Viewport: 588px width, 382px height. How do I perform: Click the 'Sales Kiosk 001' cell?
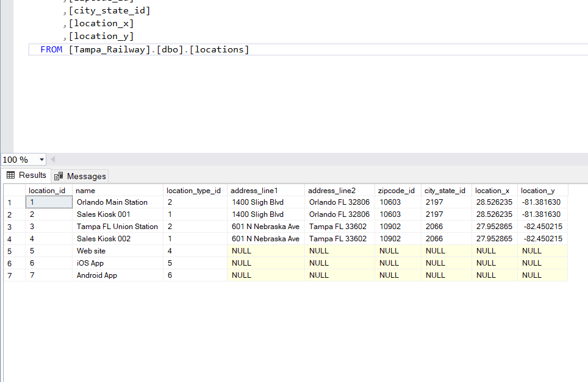point(117,214)
